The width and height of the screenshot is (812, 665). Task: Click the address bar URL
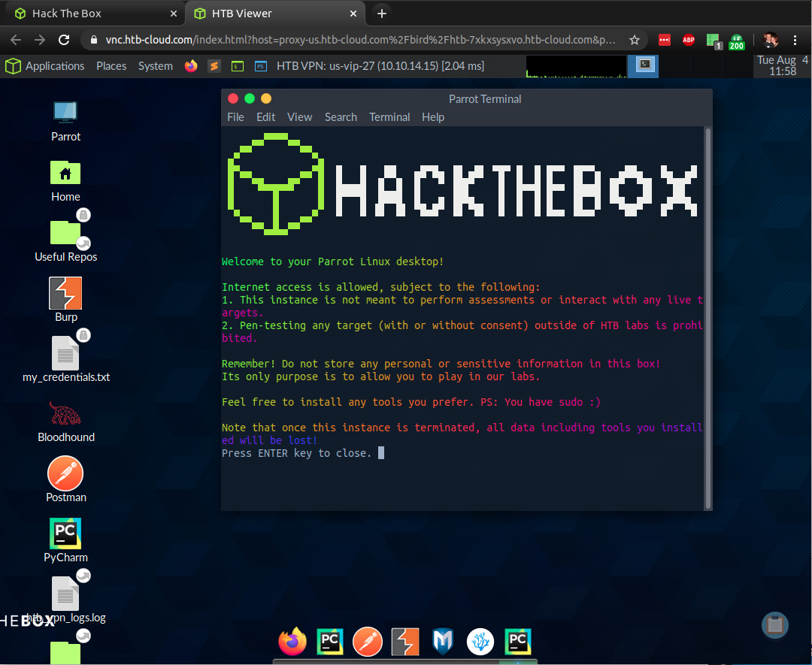(360, 40)
